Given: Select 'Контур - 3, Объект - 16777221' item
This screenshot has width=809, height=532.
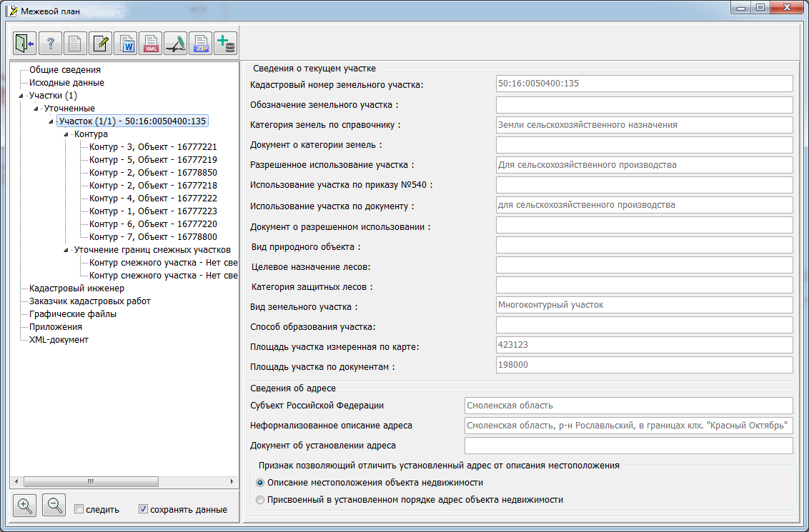Looking at the screenshot, I should (x=153, y=147).
